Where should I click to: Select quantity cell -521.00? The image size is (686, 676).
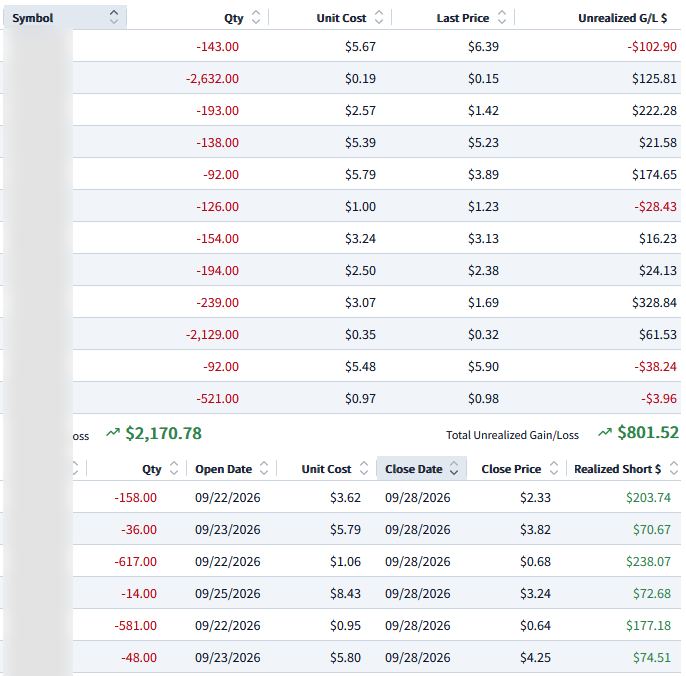click(217, 398)
